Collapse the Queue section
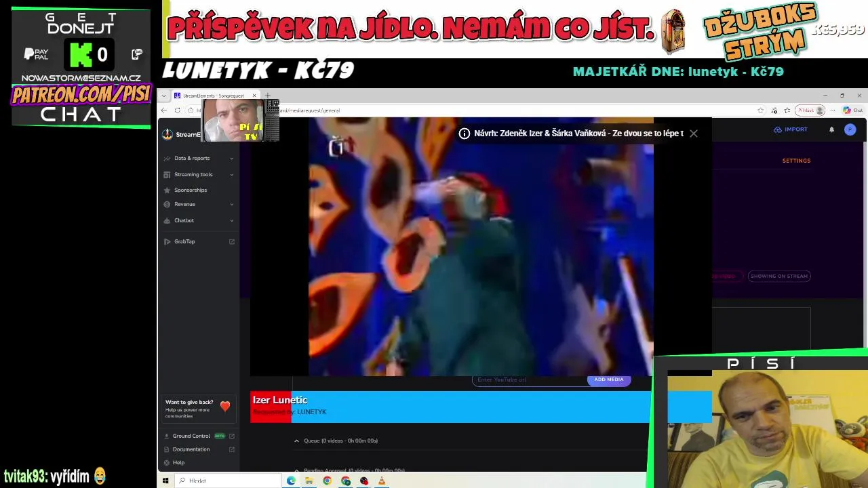 point(296,441)
